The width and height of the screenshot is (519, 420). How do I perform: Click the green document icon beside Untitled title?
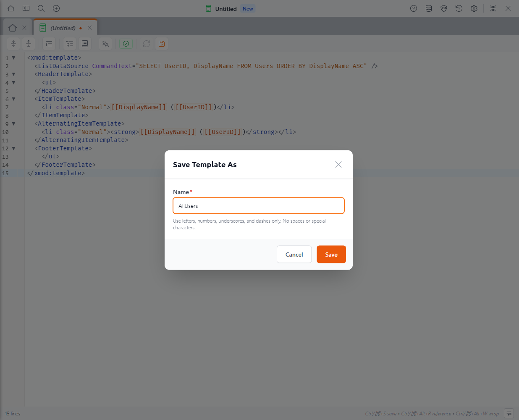pos(209,8)
